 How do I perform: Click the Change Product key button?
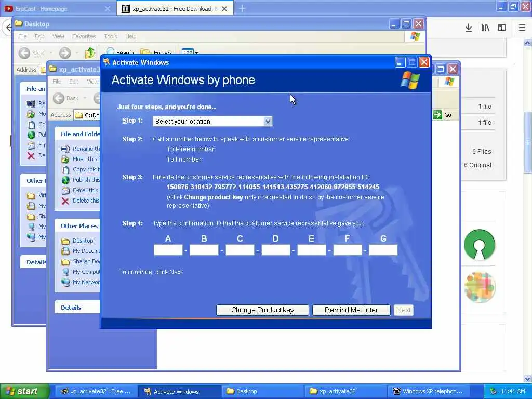(262, 310)
